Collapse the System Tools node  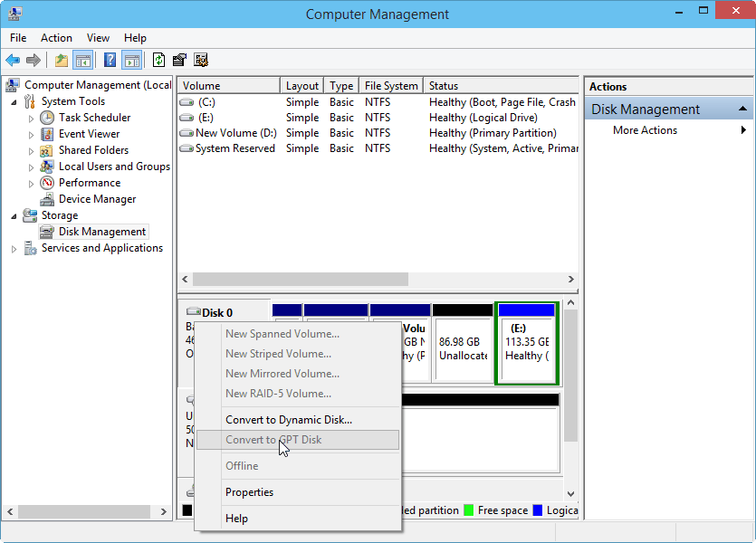(x=14, y=102)
